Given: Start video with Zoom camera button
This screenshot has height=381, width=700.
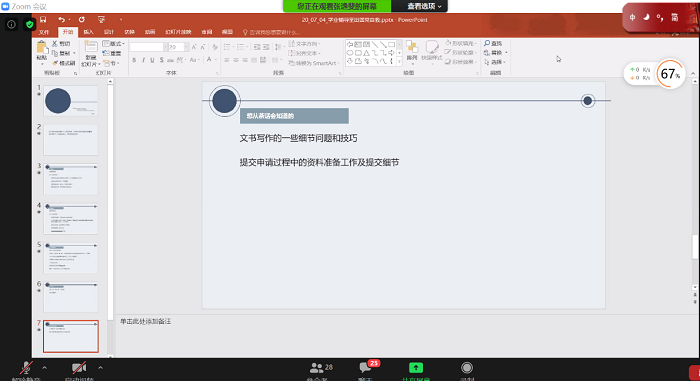Looking at the screenshot, I should [79, 371].
